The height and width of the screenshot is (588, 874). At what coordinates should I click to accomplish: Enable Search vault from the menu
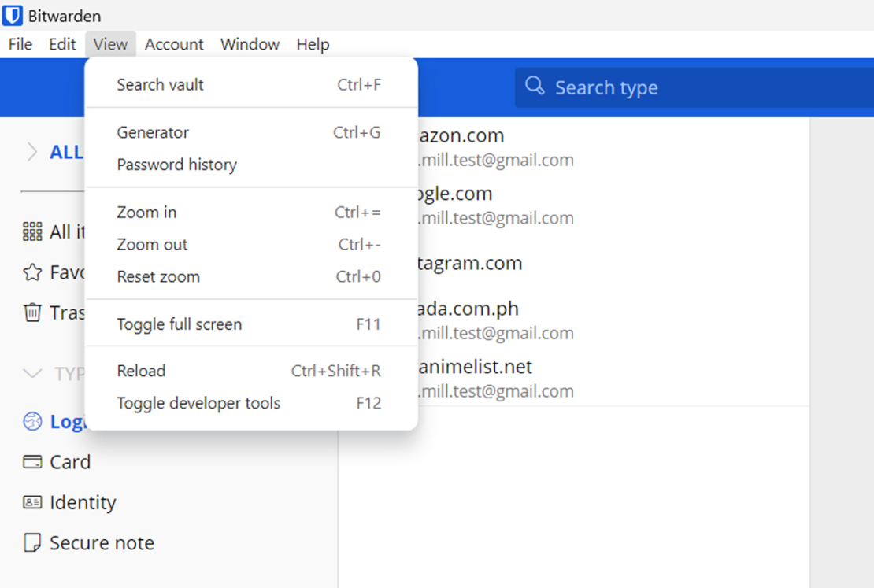(161, 83)
